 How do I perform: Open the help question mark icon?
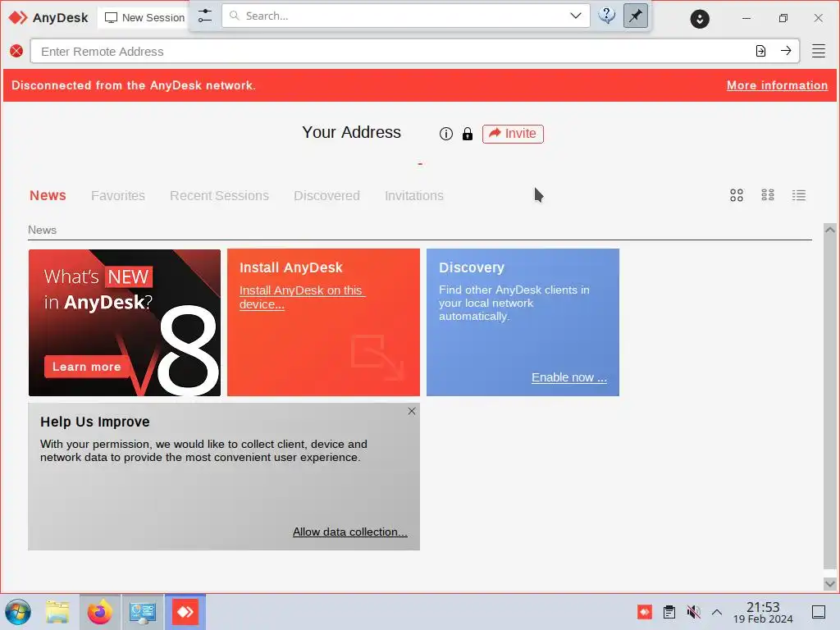click(x=606, y=16)
